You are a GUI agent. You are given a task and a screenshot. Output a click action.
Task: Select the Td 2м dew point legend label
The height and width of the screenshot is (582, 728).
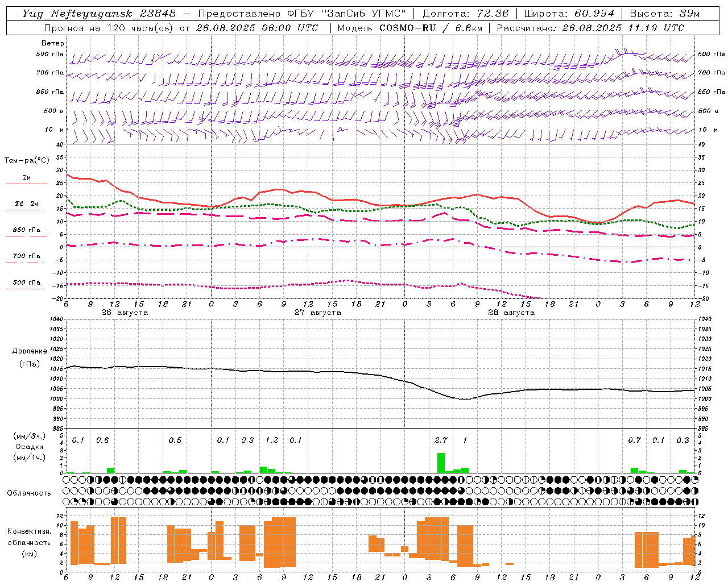tap(26, 203)
